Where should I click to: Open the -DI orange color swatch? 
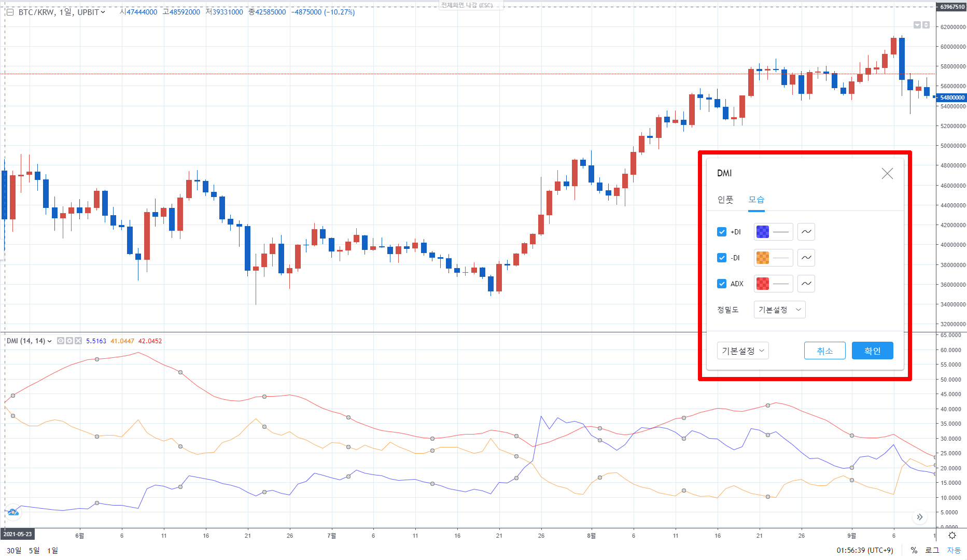pyautogui.click(x=763, y=258)
